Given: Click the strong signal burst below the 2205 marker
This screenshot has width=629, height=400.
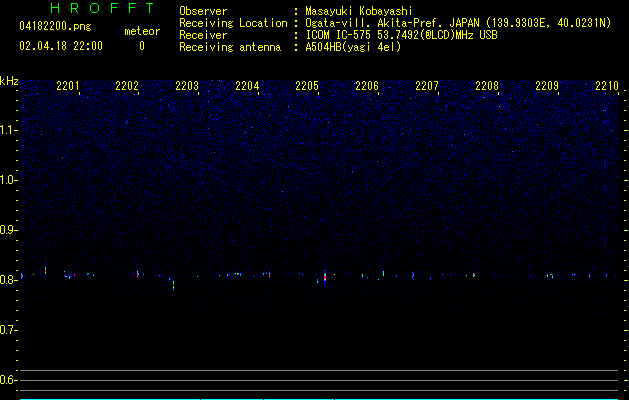Looking at the screenshot, I should tap(325, 277).
